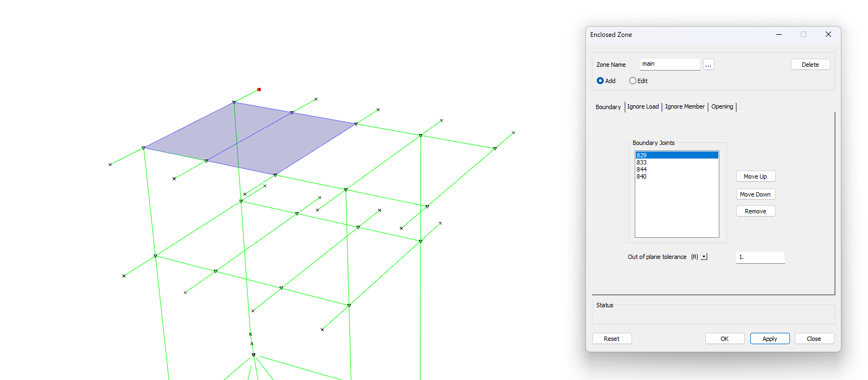This screenshot has width=868, height=380.
Task: Select joint 844 in Boundary Joints list
Action: click(642, 169)
